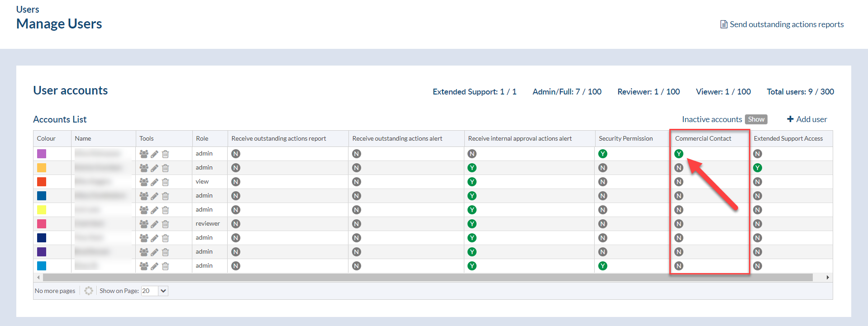Open groups icon in the view role row
This screenshot has width=868, height=326.
click(144, 182)
